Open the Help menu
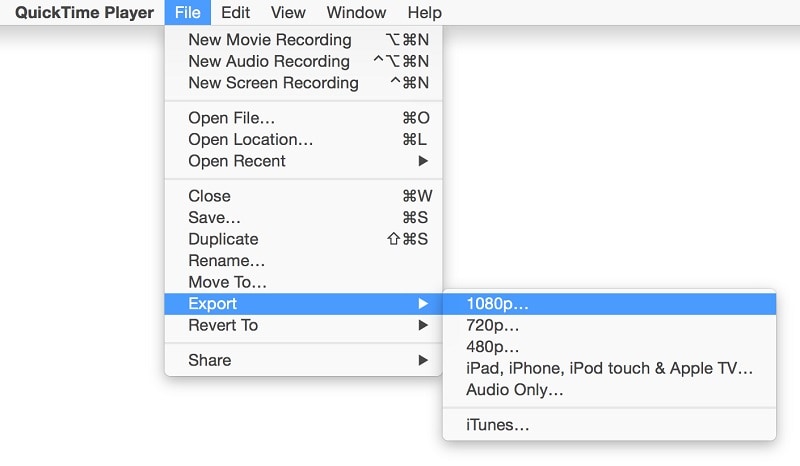The height and width of the screenshot is (466, 800). point(424,13)
